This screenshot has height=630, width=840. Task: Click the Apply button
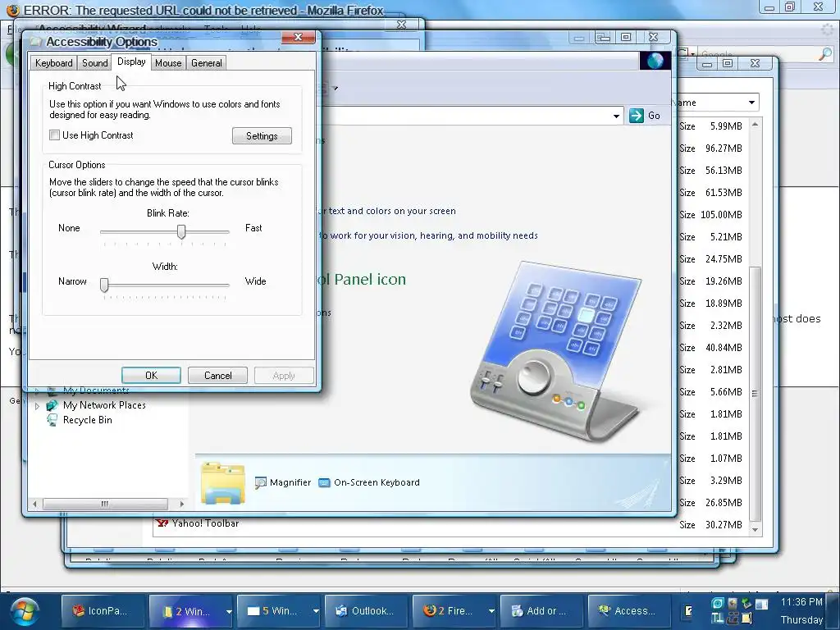284,376
